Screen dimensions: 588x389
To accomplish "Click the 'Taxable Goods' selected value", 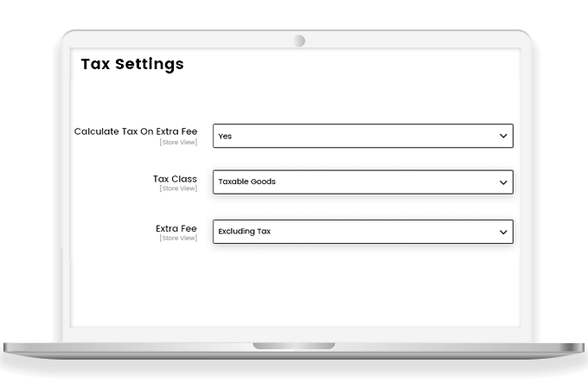I will point(246,182).
